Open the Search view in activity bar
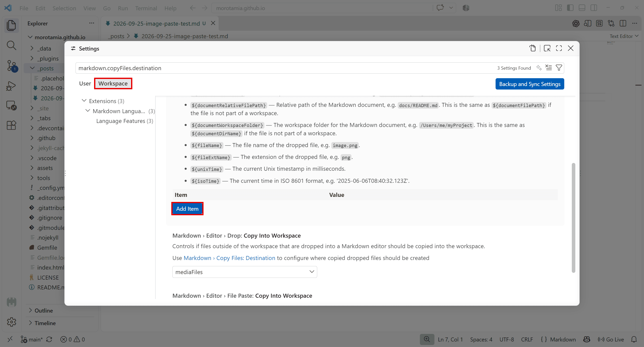Viewport: 644px width, 347px height. point(12,46)
